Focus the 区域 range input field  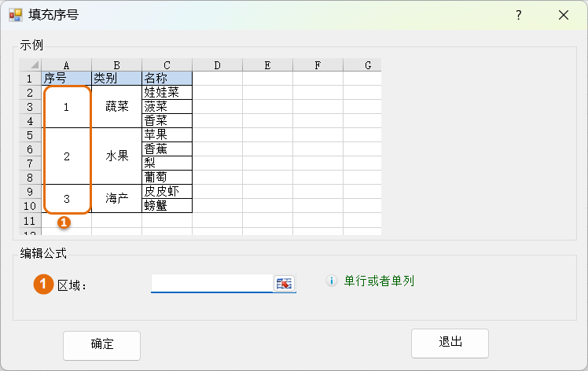coord(211,283)
